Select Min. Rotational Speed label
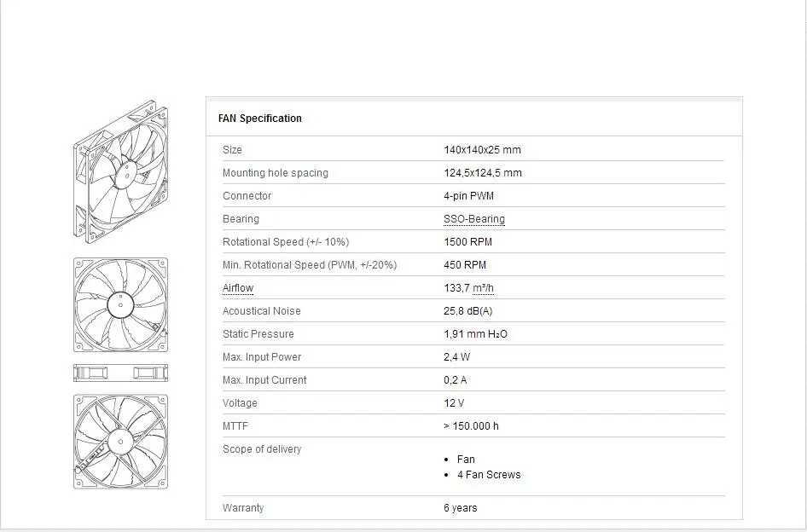Screen dimensions: 807x532 click(310, 265)
